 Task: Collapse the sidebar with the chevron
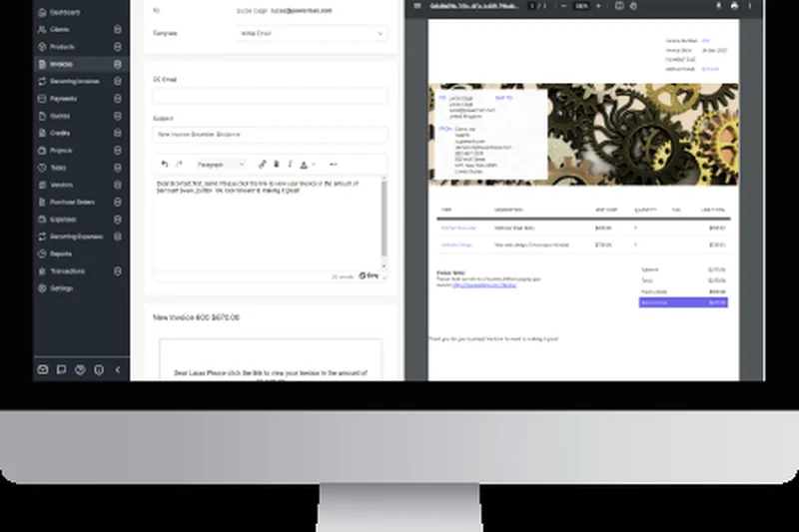118,369
